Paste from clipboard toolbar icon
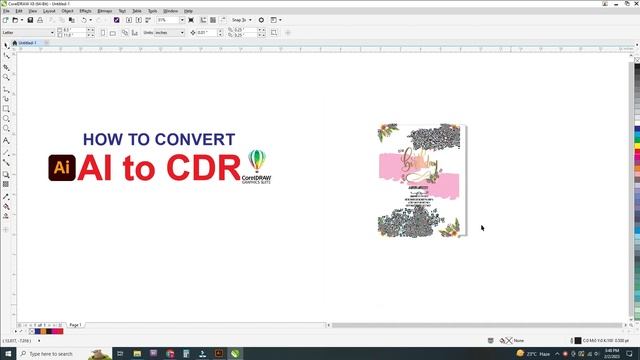The height and width of the screenshot is (360, 640). pyautogui.click(x=72, y=20)
